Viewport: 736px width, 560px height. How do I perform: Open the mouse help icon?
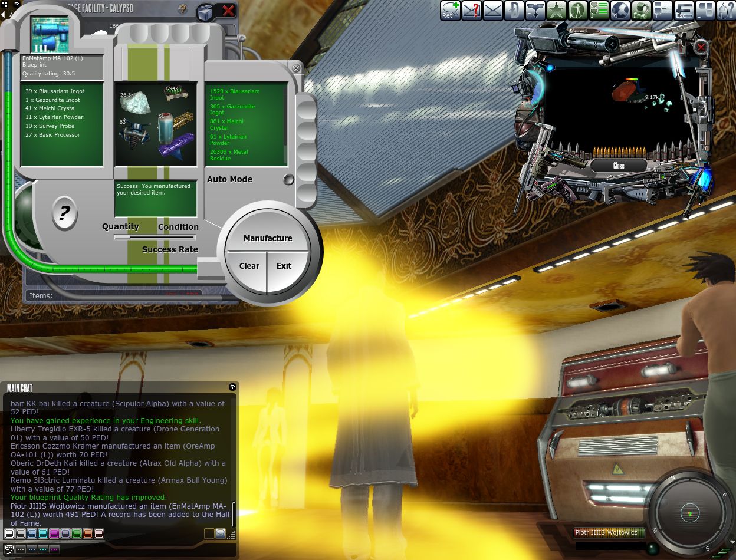click(x=726, y=10)
